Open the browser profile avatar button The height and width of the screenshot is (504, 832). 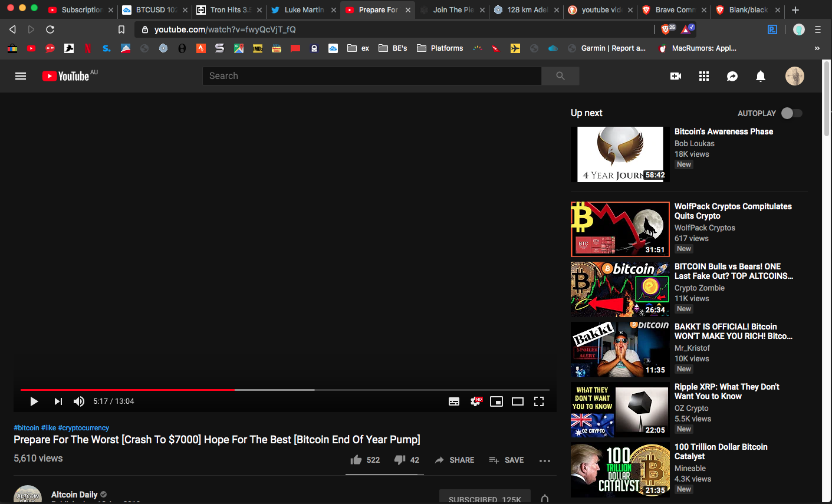799,29
